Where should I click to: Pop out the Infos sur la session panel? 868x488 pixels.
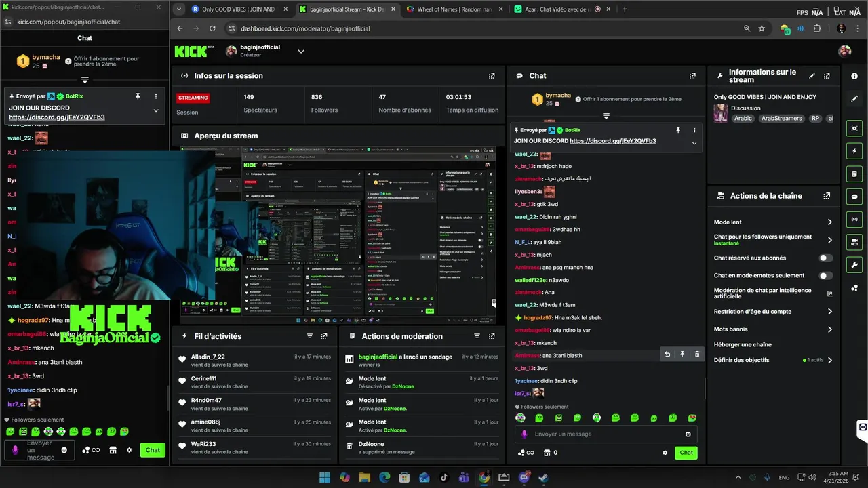(492, 76)
